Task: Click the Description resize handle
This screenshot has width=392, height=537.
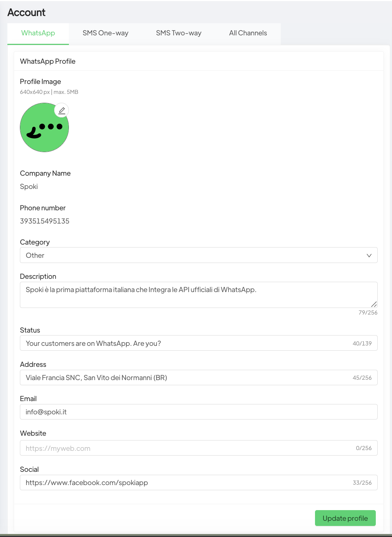Action: click(x=374, y=304)
